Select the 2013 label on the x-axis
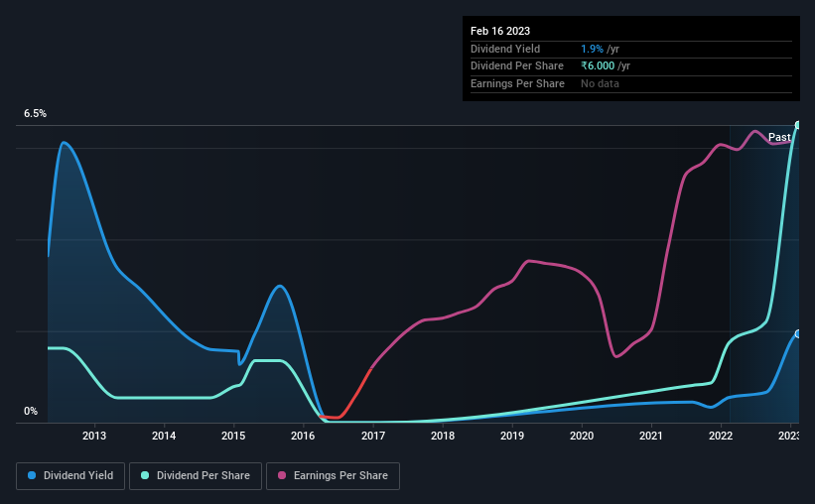815x504 pixels. [x=94, y=436]
